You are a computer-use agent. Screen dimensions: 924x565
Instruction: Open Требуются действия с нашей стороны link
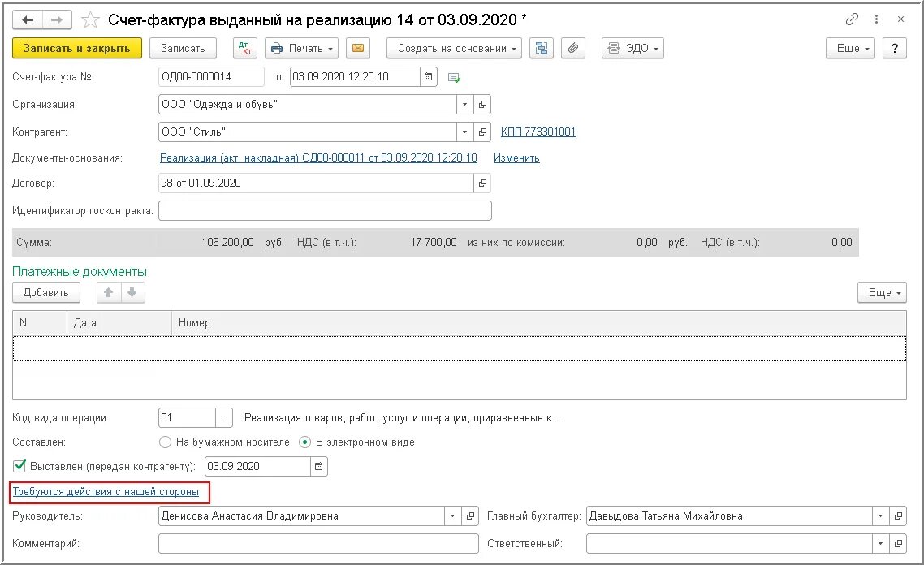click(x=106, y=492)
